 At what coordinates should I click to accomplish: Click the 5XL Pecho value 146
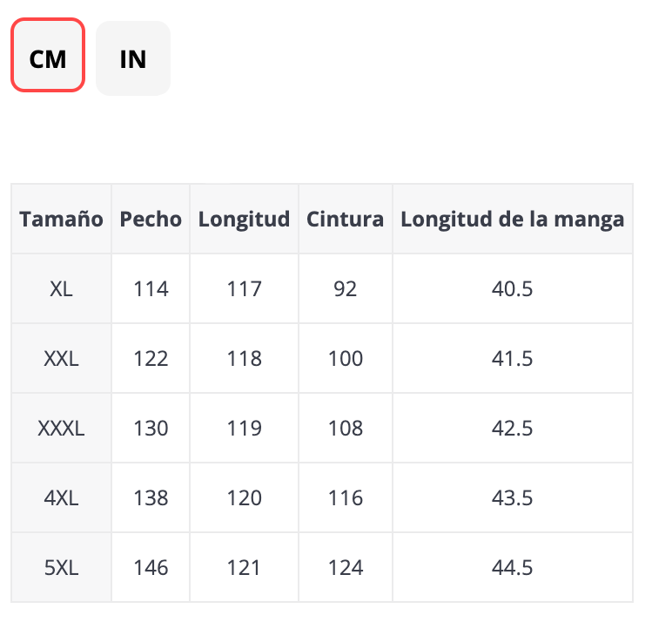(151, 567)
